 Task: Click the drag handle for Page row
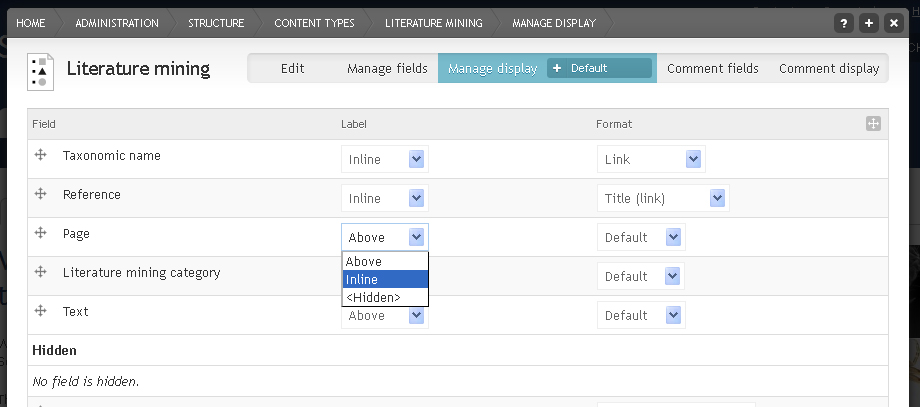click(x=40, y=233)
